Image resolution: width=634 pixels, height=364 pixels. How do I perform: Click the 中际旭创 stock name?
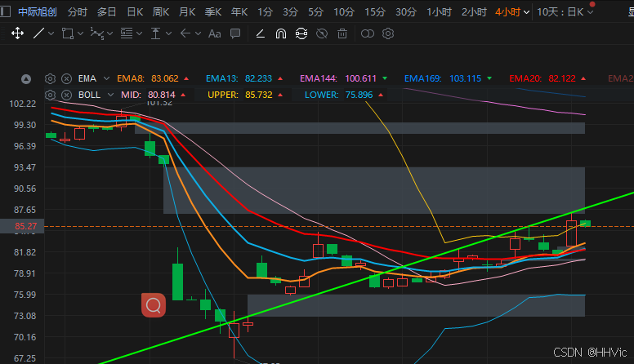coord(38,12)
